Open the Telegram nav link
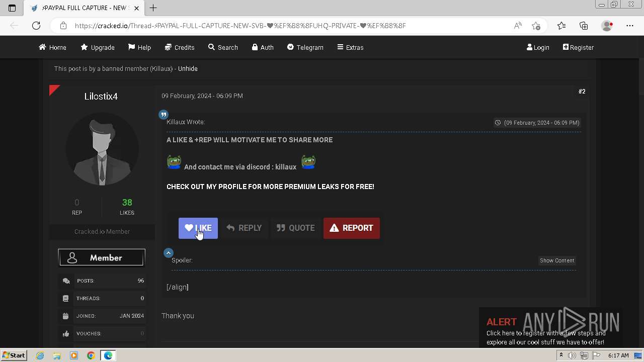The height and width of the screenshot is (362, 644). click(305, 47)
